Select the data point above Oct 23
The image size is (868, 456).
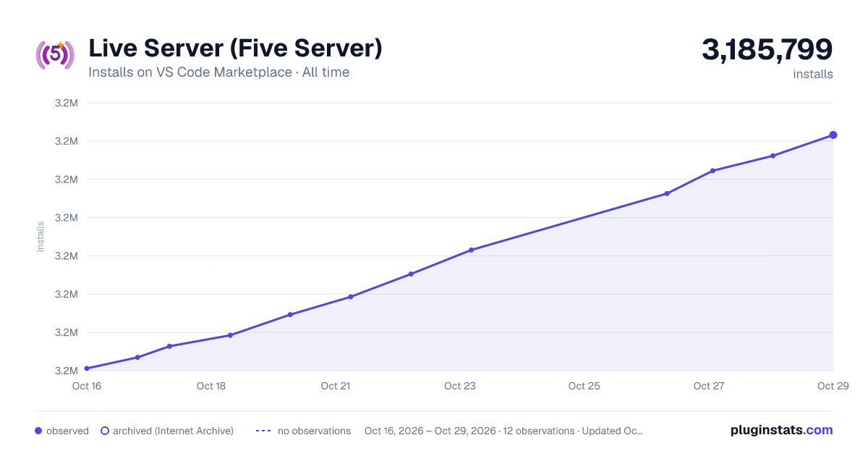coord(471,250)
